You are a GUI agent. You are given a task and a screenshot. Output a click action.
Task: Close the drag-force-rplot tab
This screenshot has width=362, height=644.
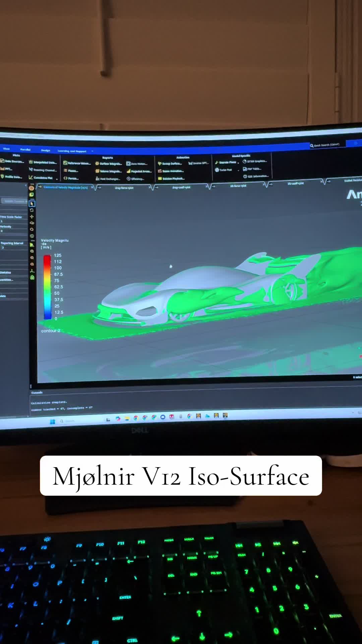coord(149,187)
